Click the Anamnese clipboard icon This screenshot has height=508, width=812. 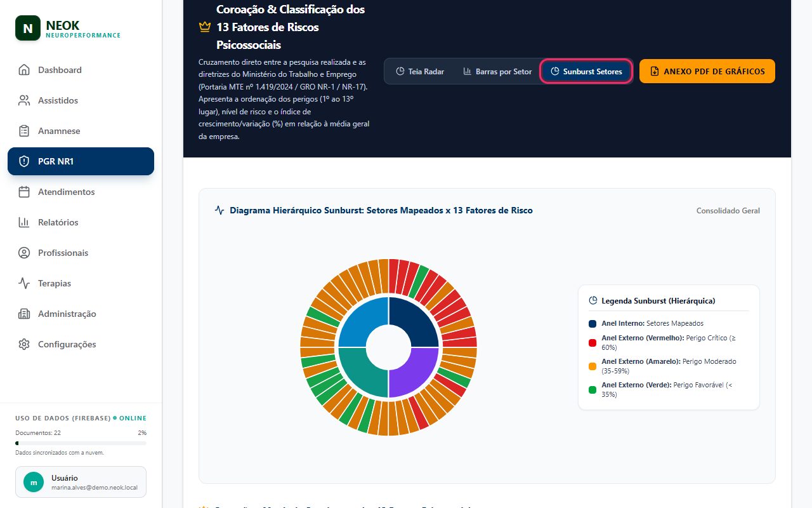click(x=24, y=131)
